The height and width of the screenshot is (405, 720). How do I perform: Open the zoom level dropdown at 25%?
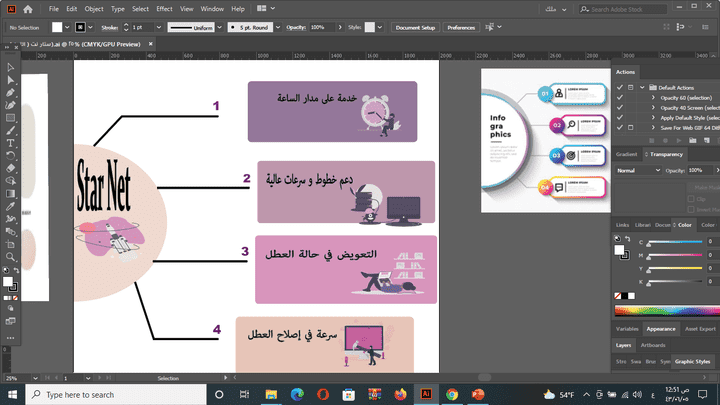[x=35, y=378]
